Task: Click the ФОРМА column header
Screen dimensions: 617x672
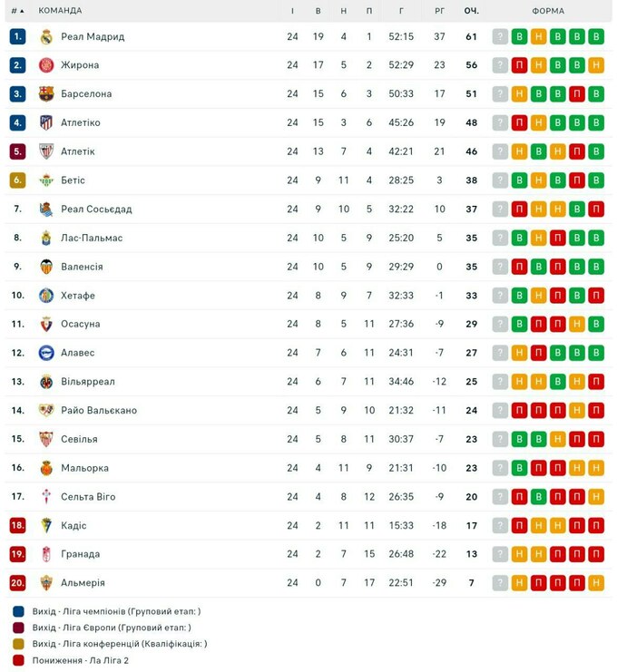Action: point(548,11)
